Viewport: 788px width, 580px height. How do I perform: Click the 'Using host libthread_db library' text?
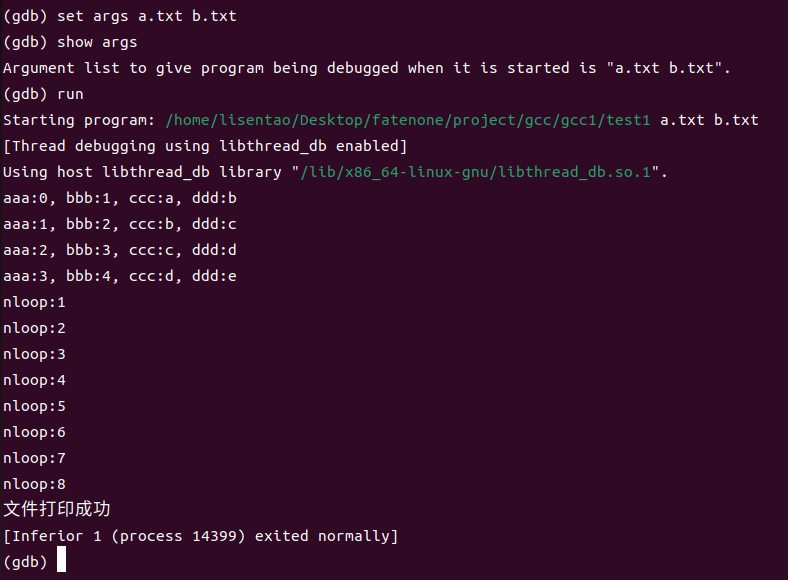142,172
